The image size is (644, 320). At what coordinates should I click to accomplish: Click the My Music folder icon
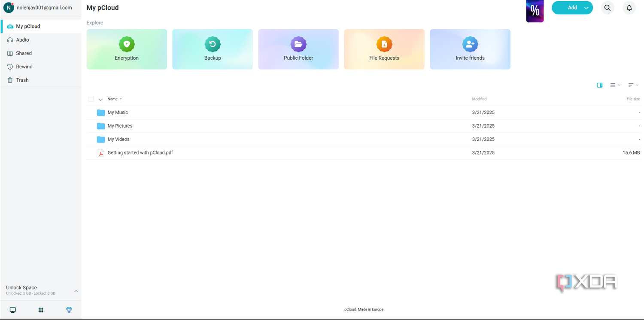coord(101,113)
